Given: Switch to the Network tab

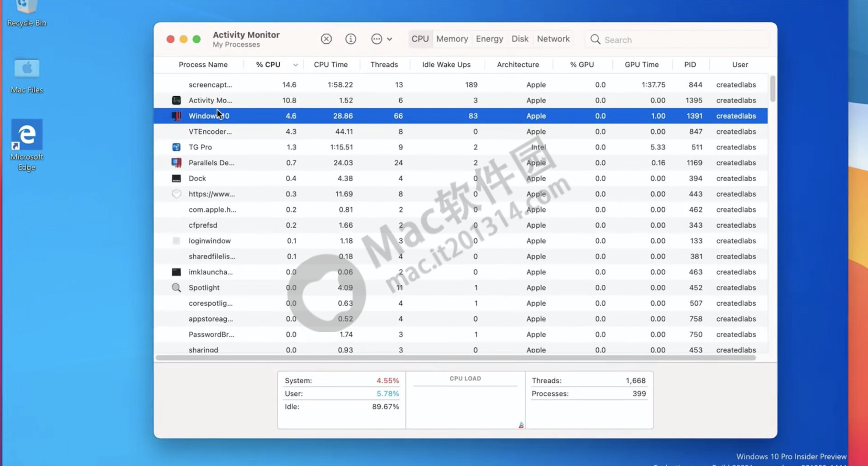Looking at the screenshot, I should click(x=553, y=39).
